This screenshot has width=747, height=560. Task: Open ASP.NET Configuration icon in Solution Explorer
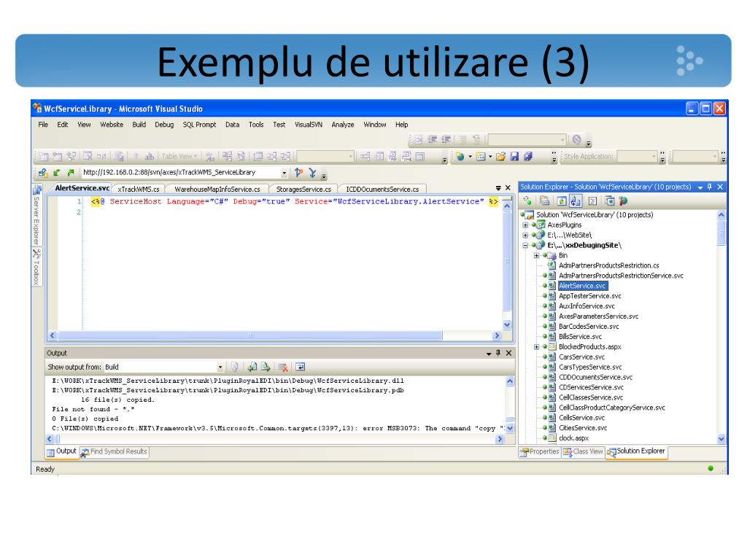623,201
